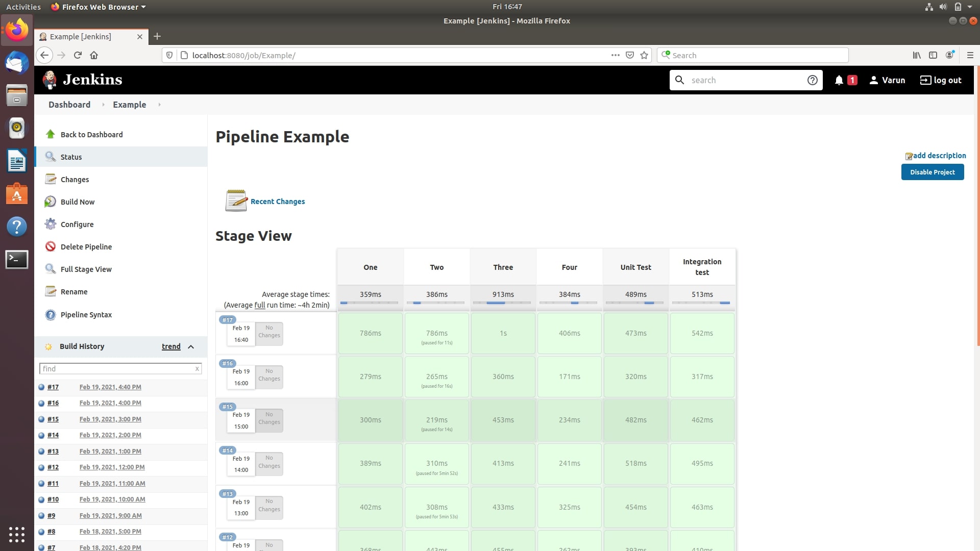Click the breadcrumb arrow after Dashboard
The image size is (980, 551).
click(103, 105)
